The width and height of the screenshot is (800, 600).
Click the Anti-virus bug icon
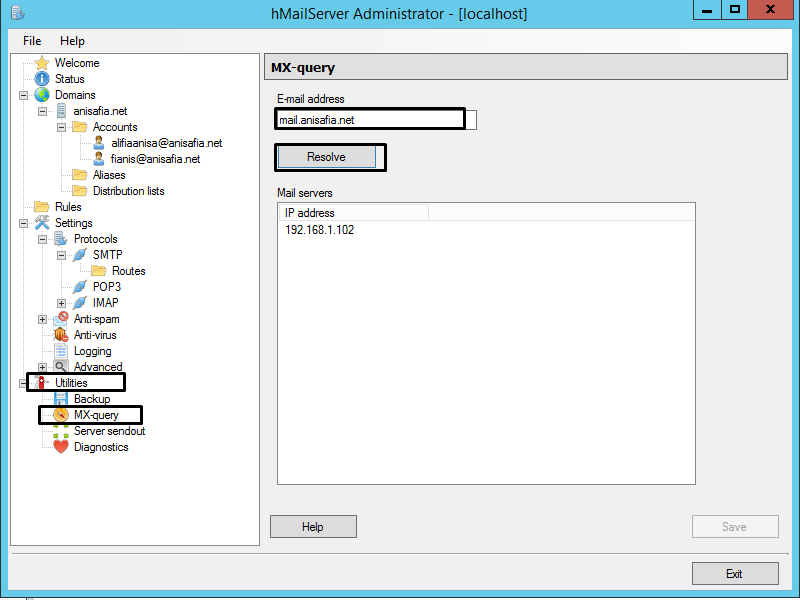coord(61,335)
